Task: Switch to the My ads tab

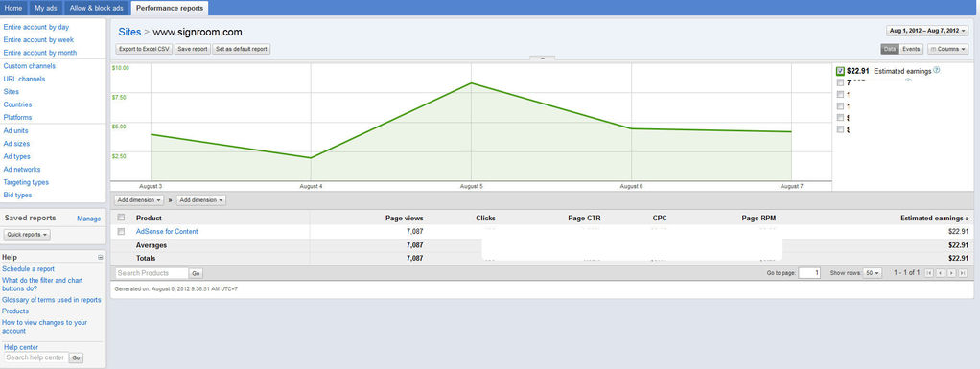Action: 46,8
